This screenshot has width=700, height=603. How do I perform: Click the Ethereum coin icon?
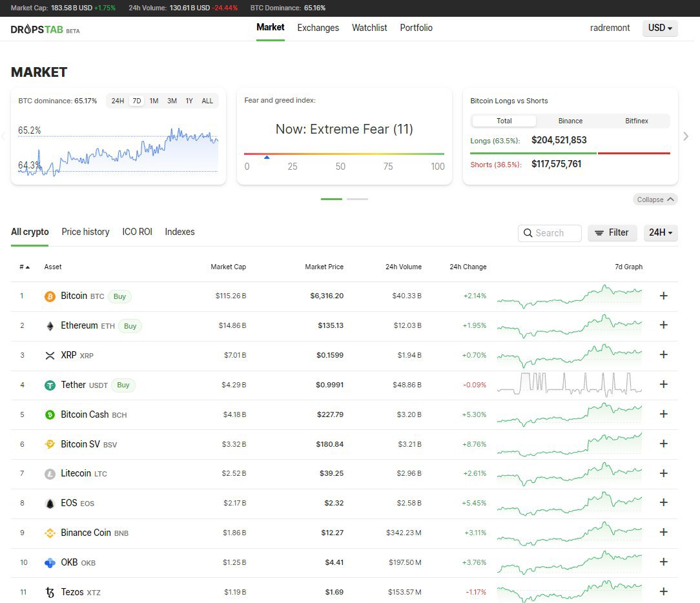click(50, 326)
